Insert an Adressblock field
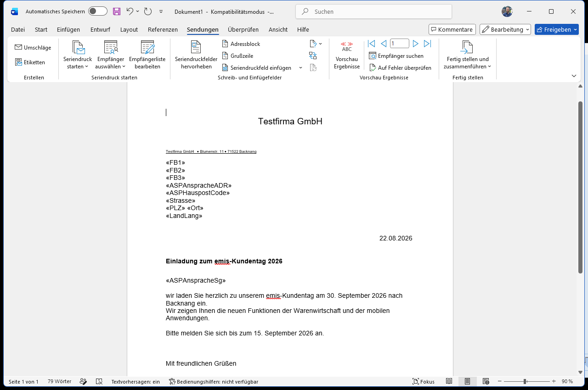This screenshot has width=588, height=390. (x=242, y=44)
